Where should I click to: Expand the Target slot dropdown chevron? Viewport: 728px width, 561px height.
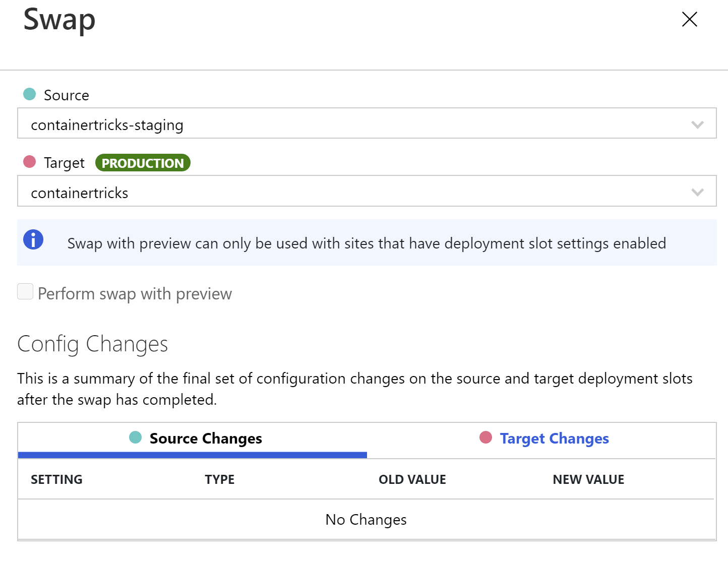pos(697,192)
